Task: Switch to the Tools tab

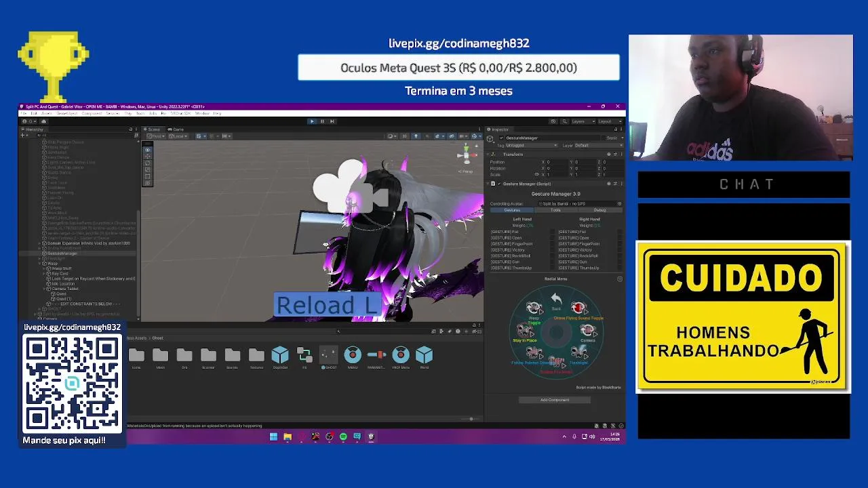Action: click(555, 210)
